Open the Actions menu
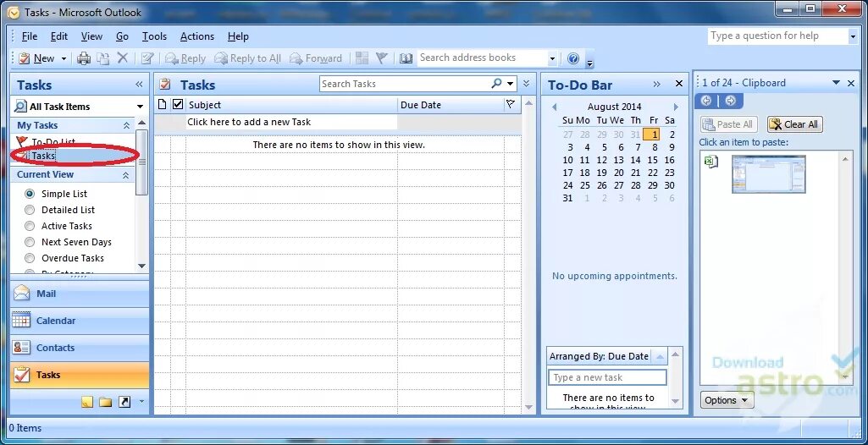Image resolution: width=868 pixels, height=445 pixels. (197, 36)
